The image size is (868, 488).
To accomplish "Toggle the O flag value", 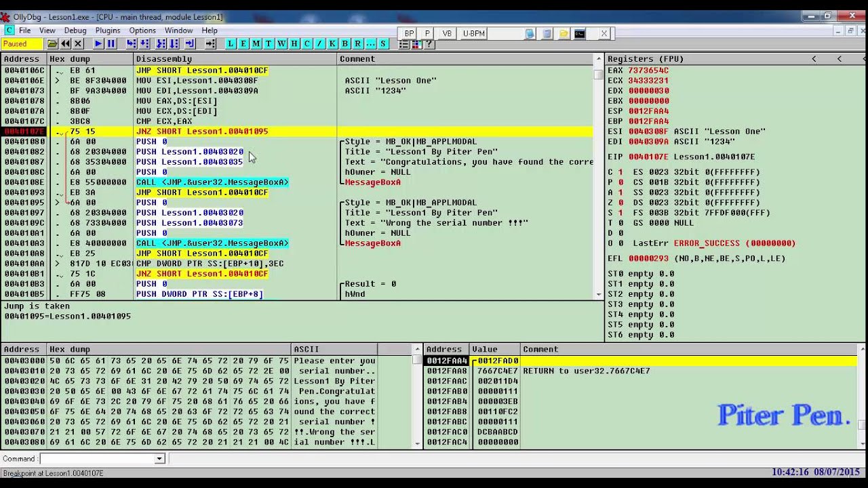I will 620,243.
